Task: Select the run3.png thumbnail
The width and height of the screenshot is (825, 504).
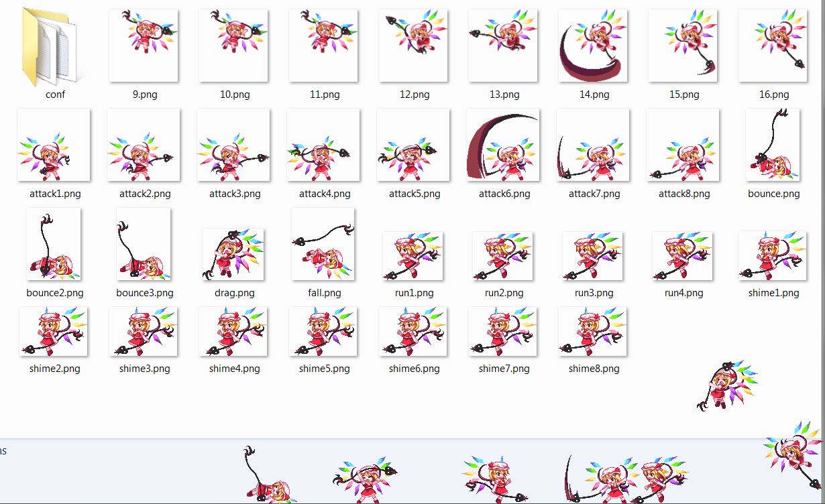Action: click(593, 256)
